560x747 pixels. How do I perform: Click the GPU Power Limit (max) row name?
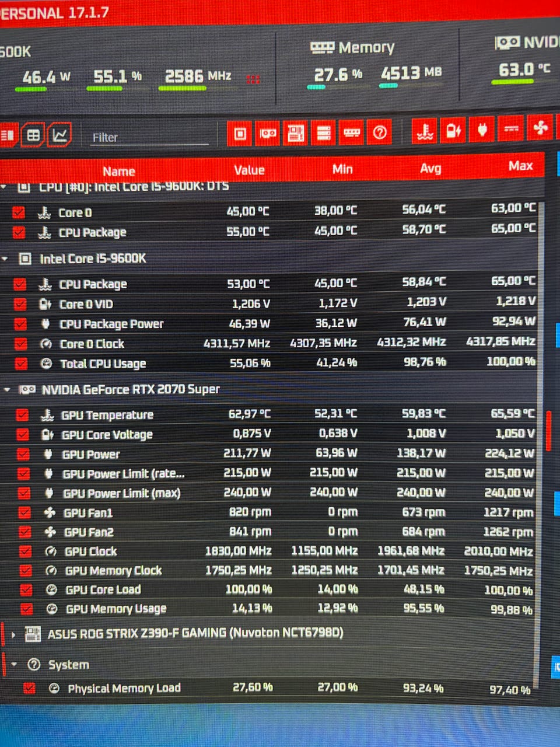(x=122, y=493)
